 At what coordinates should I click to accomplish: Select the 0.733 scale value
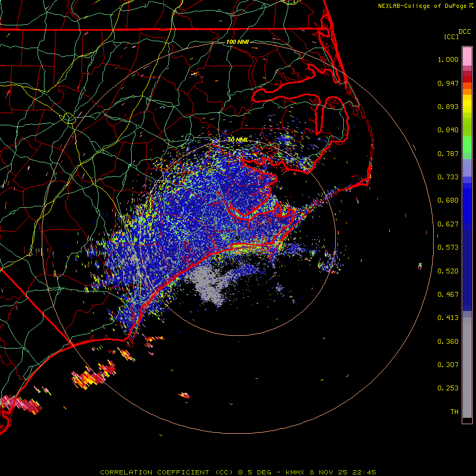point(448,177)
